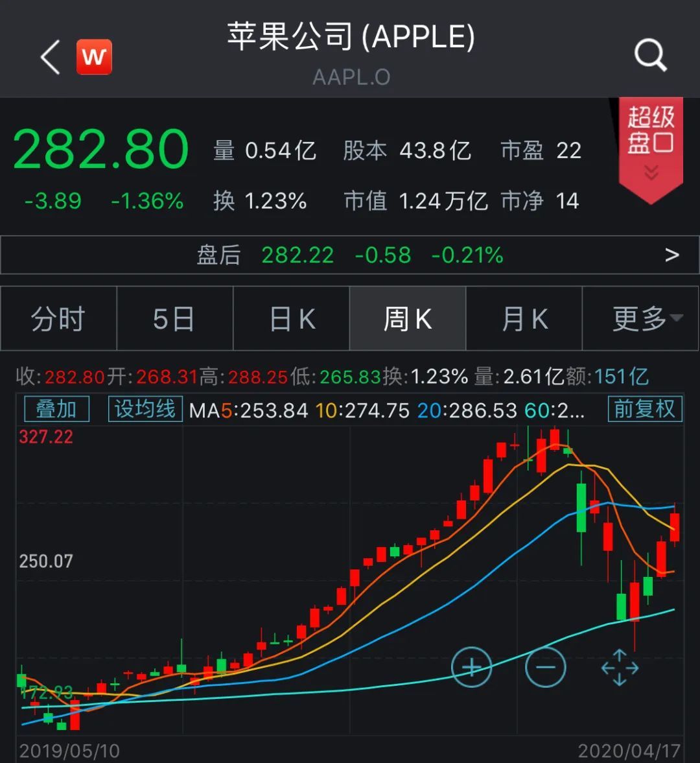
Task: Show the 月K chart tab
Action: 524,319
